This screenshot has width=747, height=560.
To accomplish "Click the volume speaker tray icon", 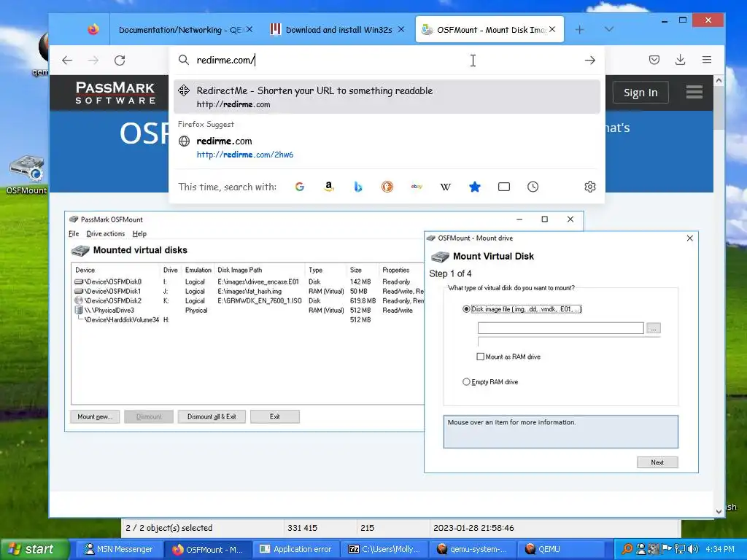I will coord(693,549).
